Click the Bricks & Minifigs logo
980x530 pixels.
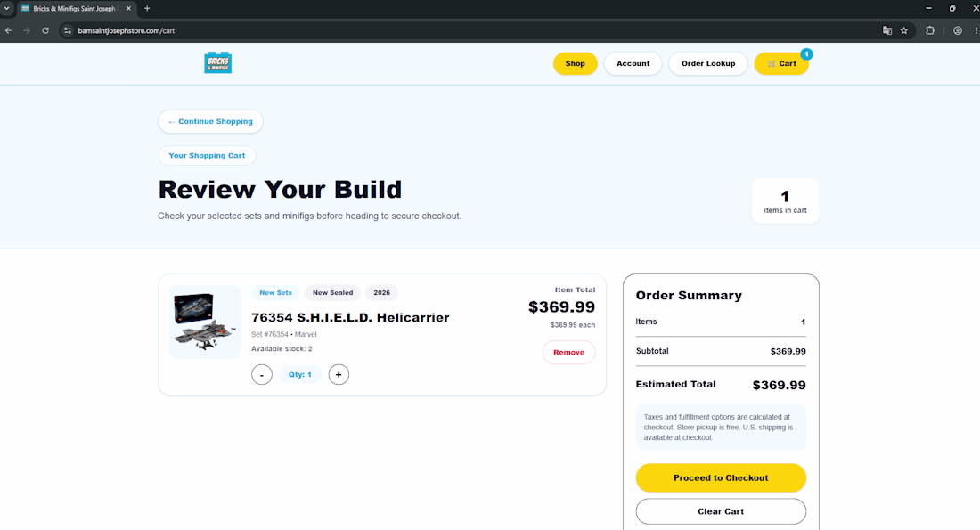[x=217, y=62]
